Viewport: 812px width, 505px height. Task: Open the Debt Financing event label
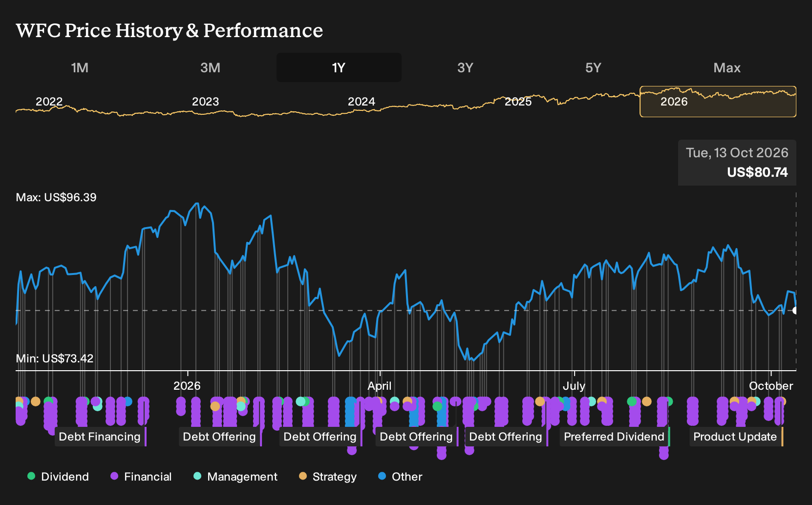pos(101,437)
